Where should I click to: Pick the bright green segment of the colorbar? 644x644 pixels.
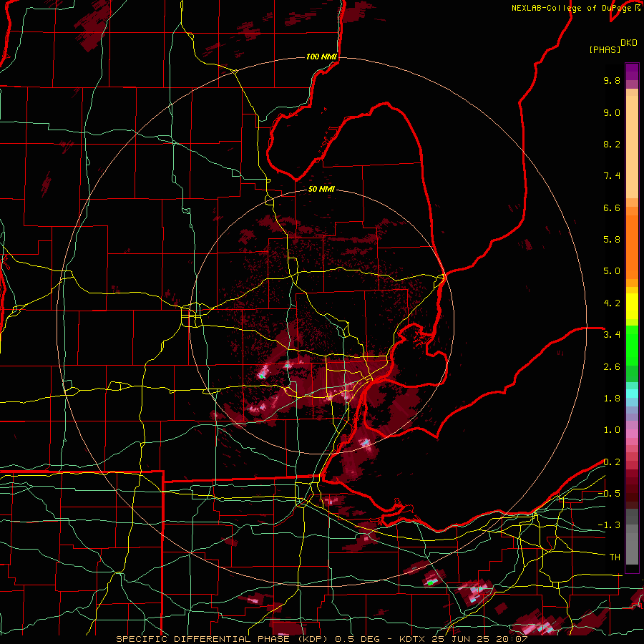[x=632, y=345]
